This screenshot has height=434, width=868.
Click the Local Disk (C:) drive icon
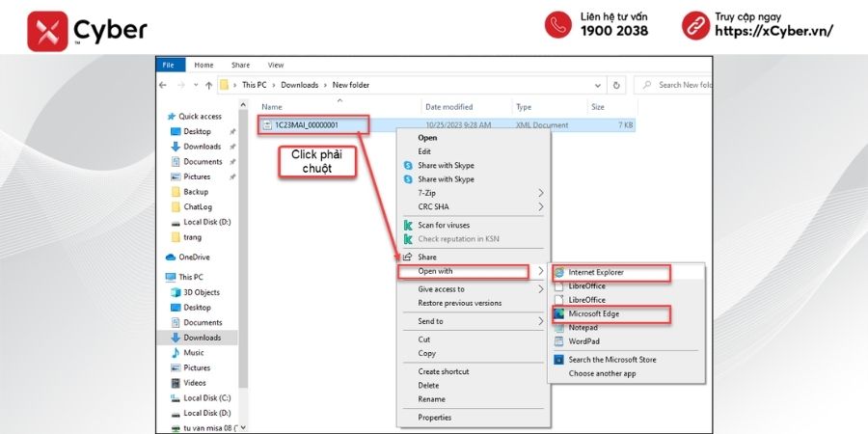176,398
